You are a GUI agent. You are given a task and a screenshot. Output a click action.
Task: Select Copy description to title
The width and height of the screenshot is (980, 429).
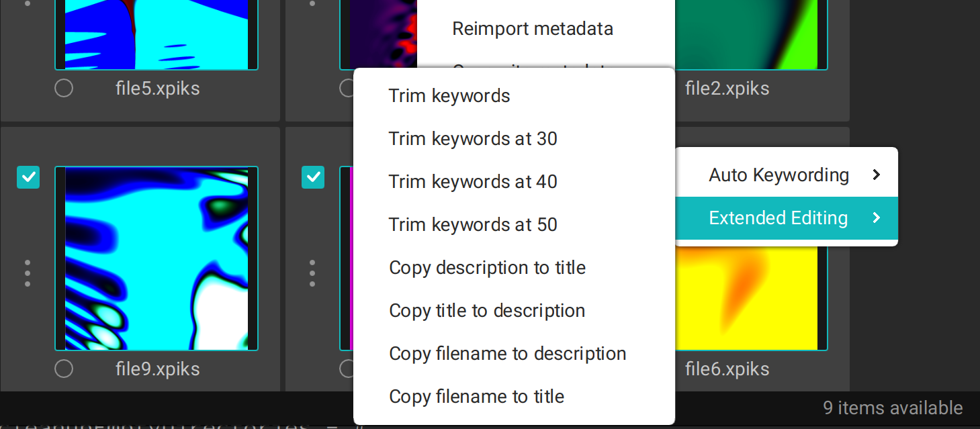pos(487,267)
